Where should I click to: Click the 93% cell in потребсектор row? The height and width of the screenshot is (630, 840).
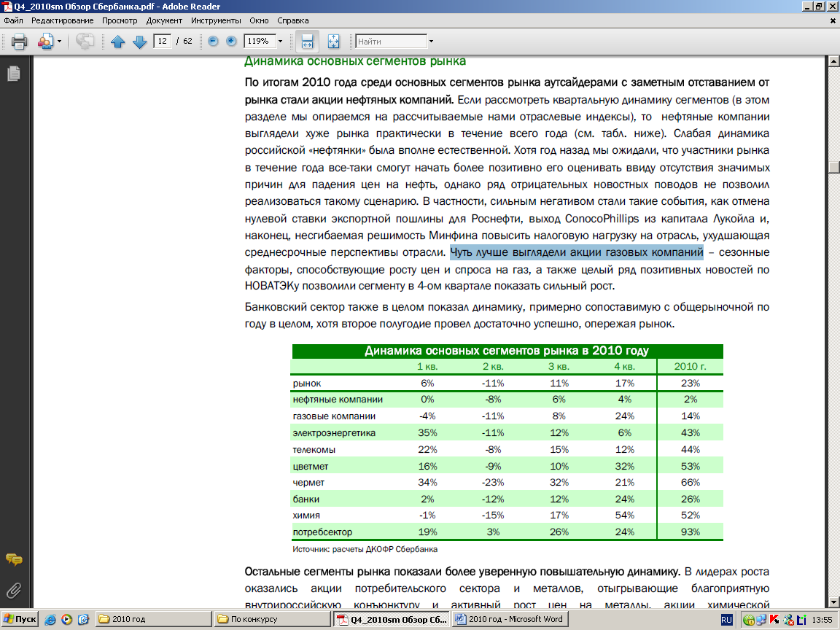click(x=691, y=532)
